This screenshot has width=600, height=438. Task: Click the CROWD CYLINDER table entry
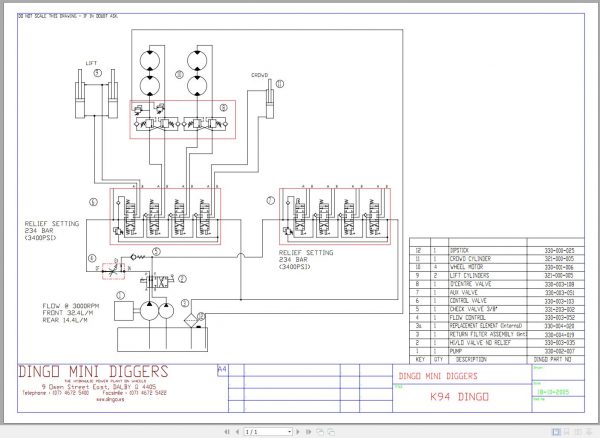click(x=470, y=259)
